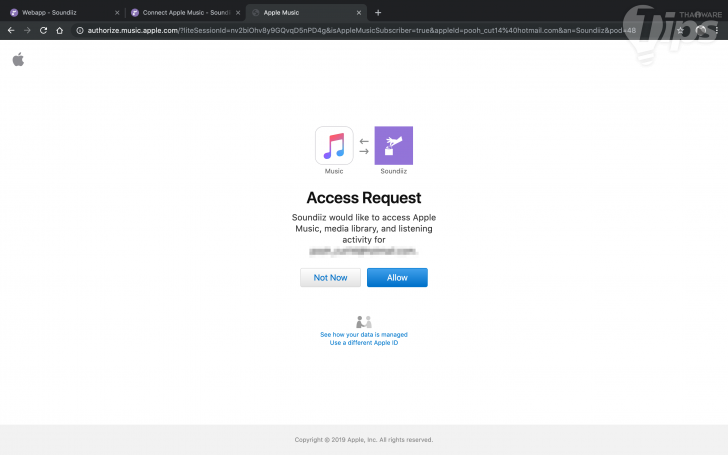Open a new browser tab
The height and width of the screenshot is (455, 728).
[x=378, y=13]
